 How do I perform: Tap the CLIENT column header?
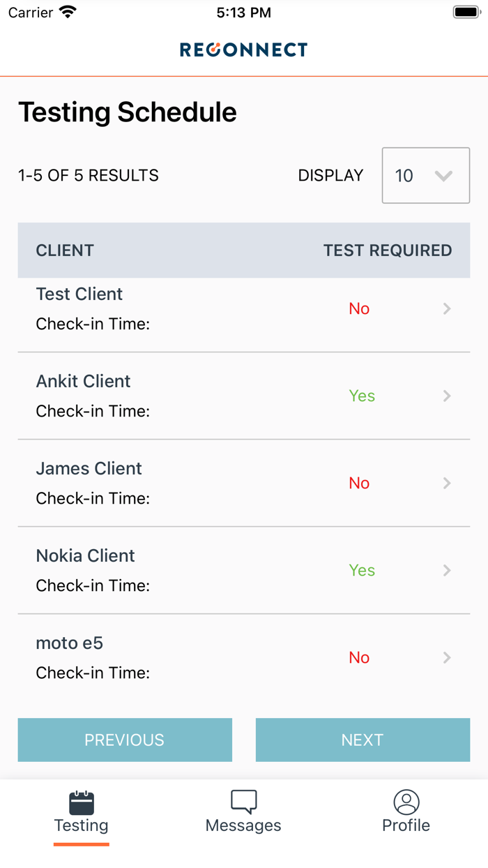64,250
